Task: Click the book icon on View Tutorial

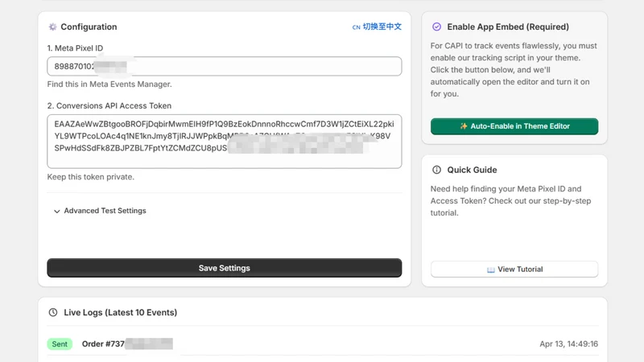Action: coord(490,269)
